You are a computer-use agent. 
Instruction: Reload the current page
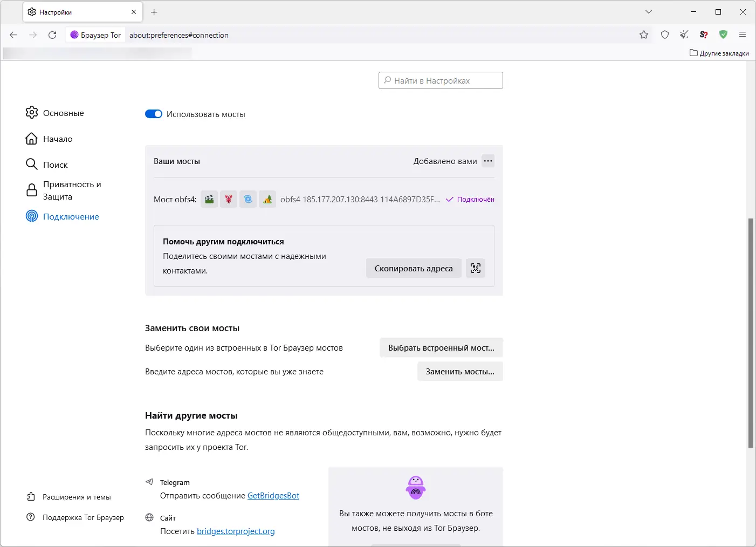tap(52, 35)
